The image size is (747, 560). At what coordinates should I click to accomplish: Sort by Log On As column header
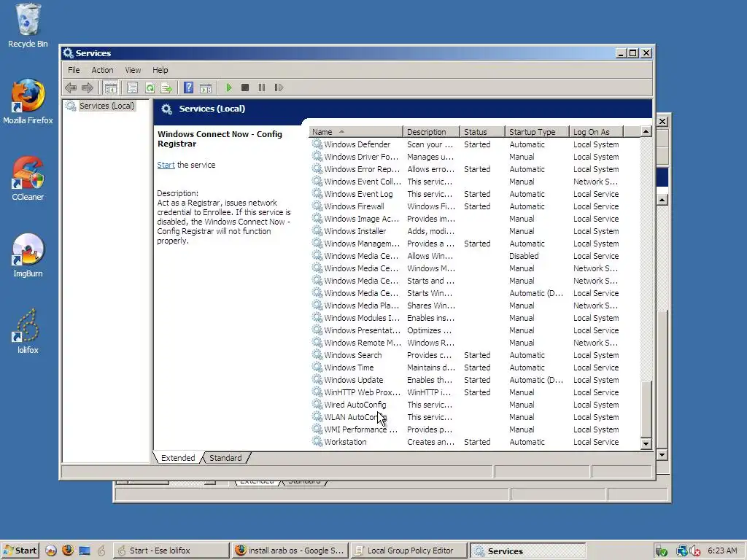[596, 132]
